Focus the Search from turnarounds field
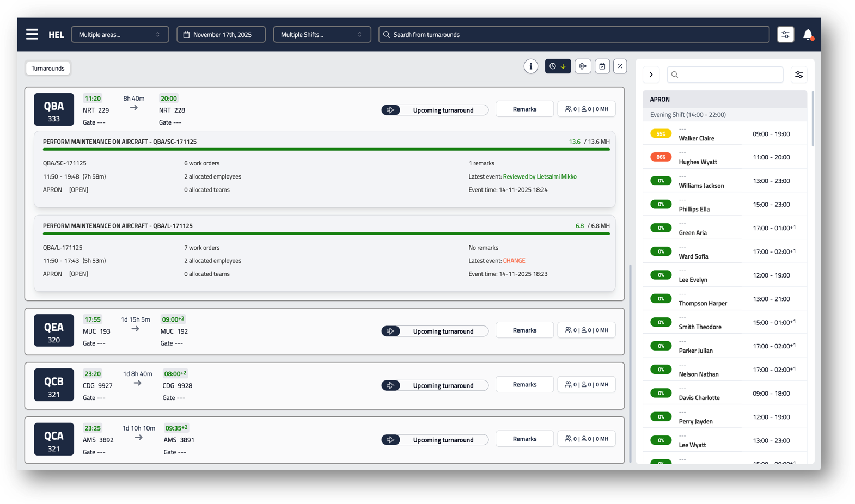Screen dimensions: 855x504 (574, 34)
